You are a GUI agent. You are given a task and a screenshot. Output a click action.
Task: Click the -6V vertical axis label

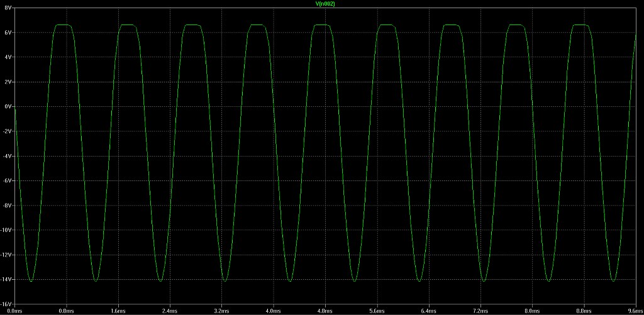point(8,180)
